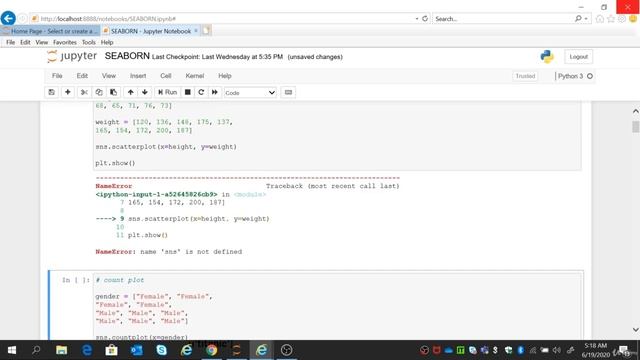
Task: Copy selected cells icon
Action: pos(99,92)
